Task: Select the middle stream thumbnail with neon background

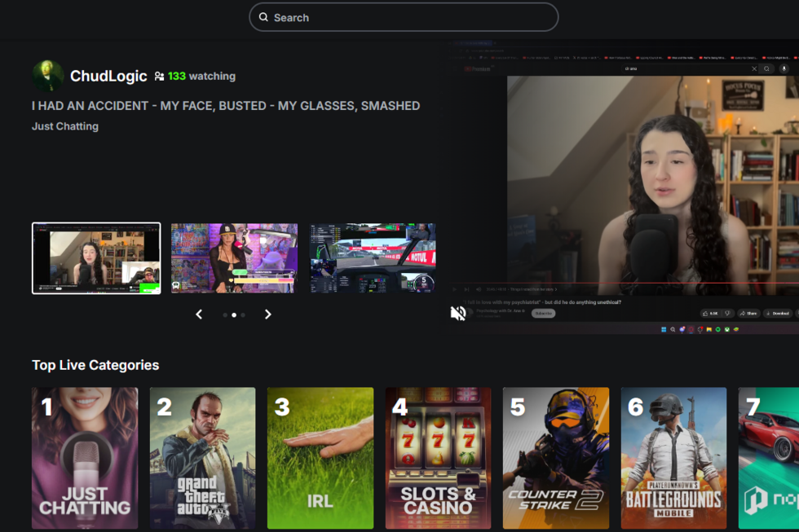Action: [234, 258]
